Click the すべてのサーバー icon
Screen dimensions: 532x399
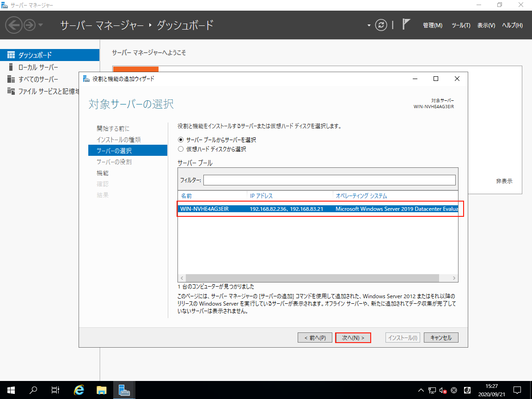pos(11,80)
